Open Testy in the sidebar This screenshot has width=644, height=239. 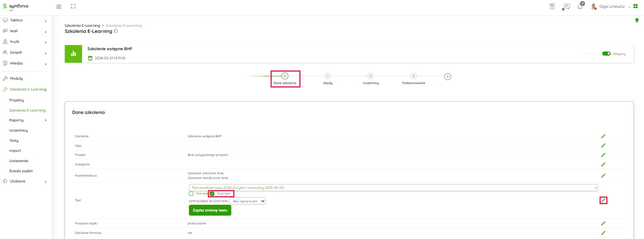(x=14, y=141)
